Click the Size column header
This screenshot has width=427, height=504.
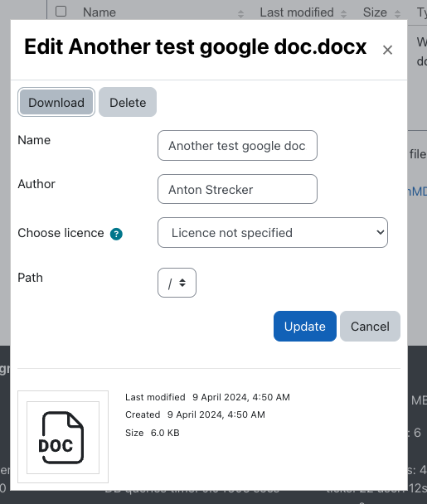[x=375, y=12]
